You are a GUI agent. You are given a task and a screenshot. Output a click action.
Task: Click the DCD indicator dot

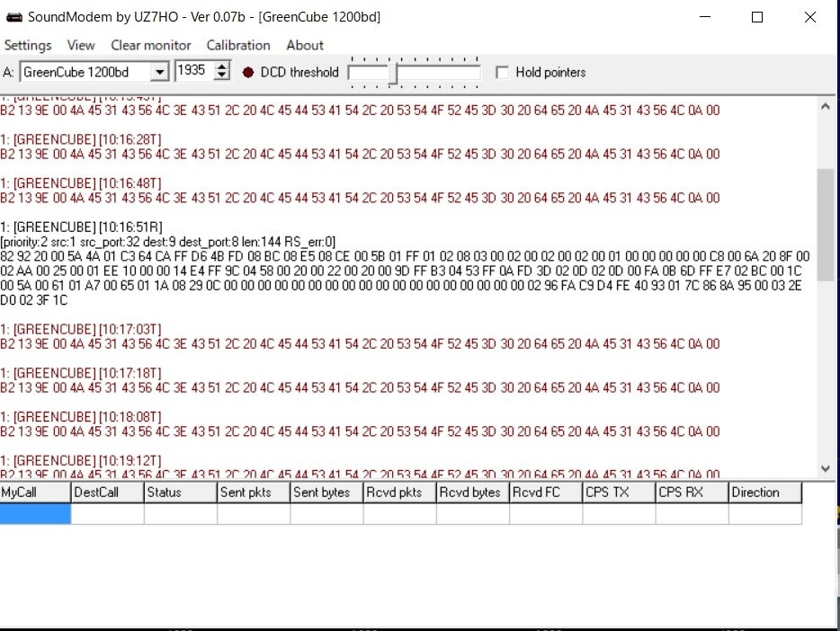[248, 72]
